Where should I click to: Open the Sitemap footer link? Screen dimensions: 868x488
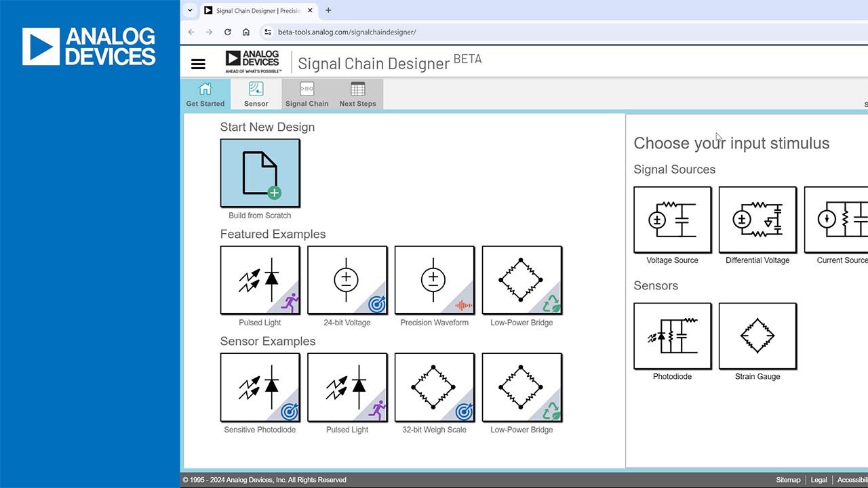[x=788, y=480]
